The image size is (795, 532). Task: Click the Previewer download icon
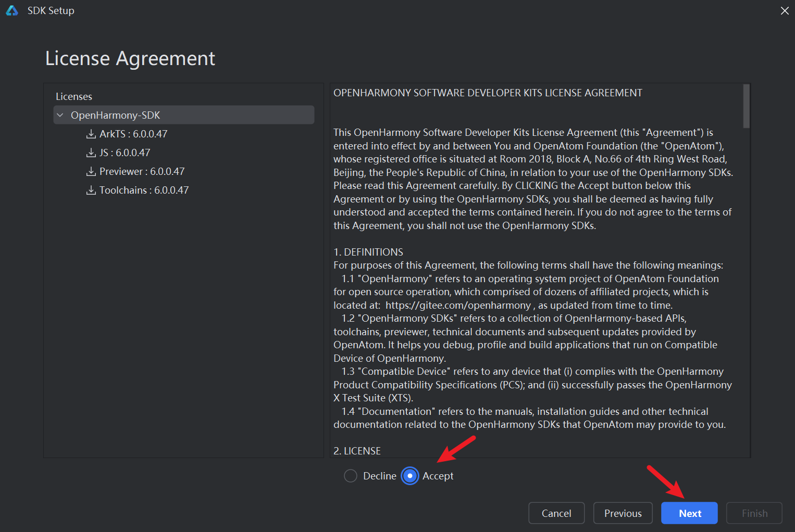[91, 171]
